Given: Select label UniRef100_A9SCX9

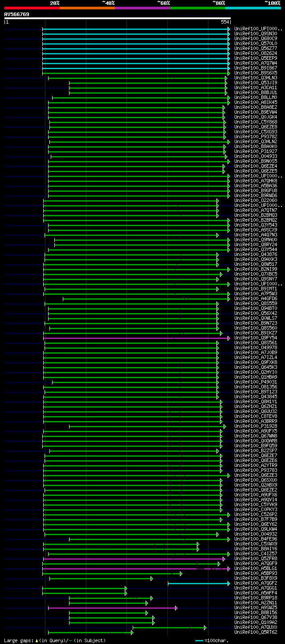Looking at the screenshot, I should click(x=256, y=230).
